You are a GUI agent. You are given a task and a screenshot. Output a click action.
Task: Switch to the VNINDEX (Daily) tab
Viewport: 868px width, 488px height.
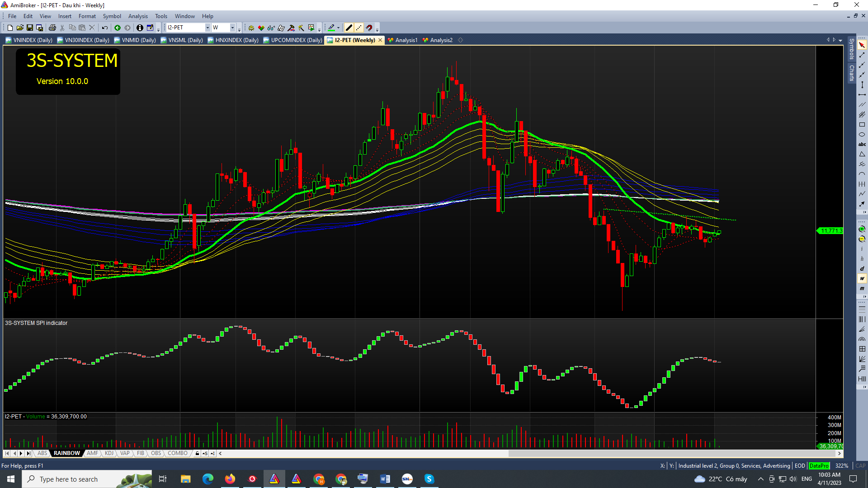click(x=29, y=40)
